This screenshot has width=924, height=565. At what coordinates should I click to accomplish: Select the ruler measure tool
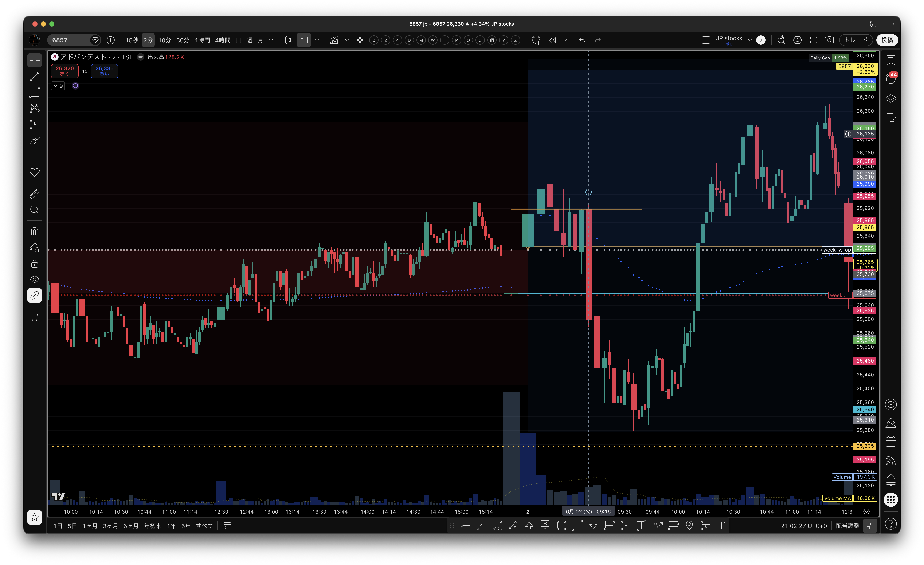click(35, 194)
